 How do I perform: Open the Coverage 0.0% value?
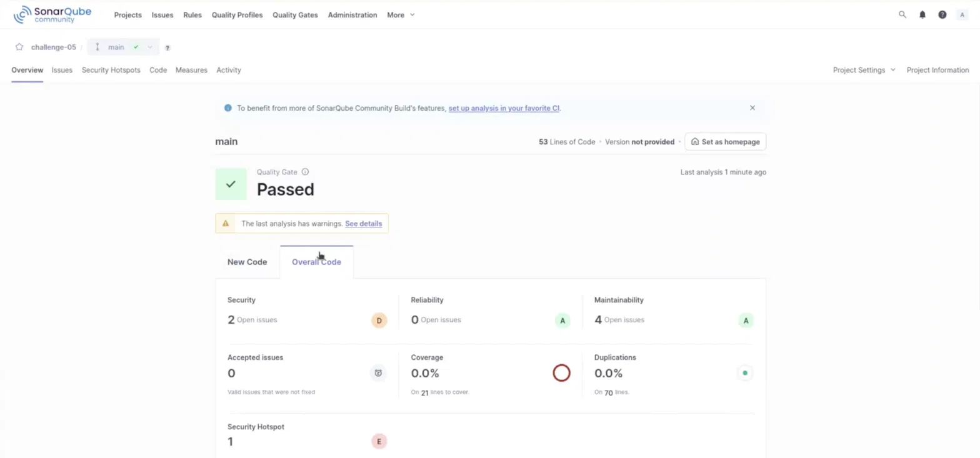(x=425, y=373)
